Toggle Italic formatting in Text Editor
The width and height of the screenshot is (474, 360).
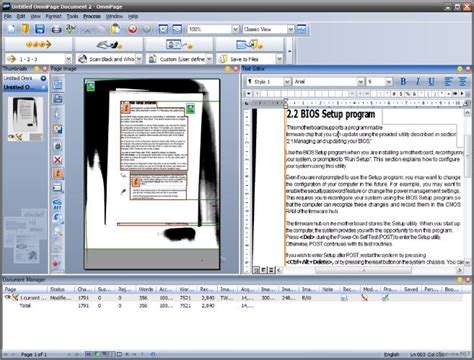pos(417,82)
